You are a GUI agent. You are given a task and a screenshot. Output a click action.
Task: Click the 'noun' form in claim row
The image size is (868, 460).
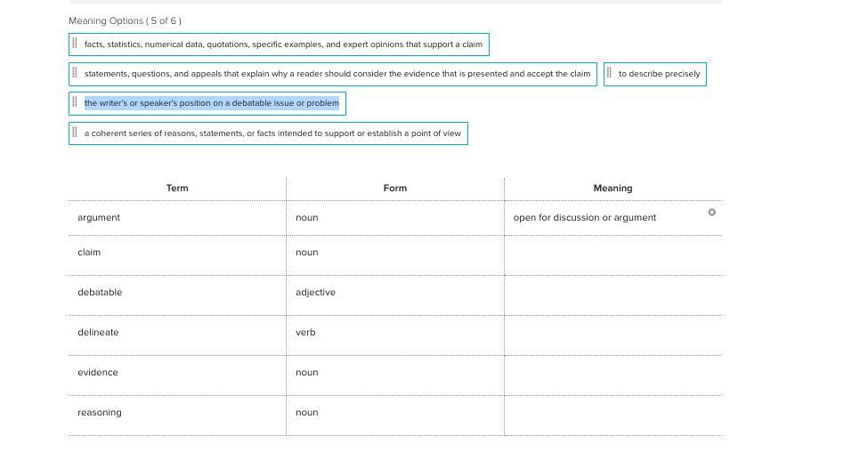coord(306,253)
